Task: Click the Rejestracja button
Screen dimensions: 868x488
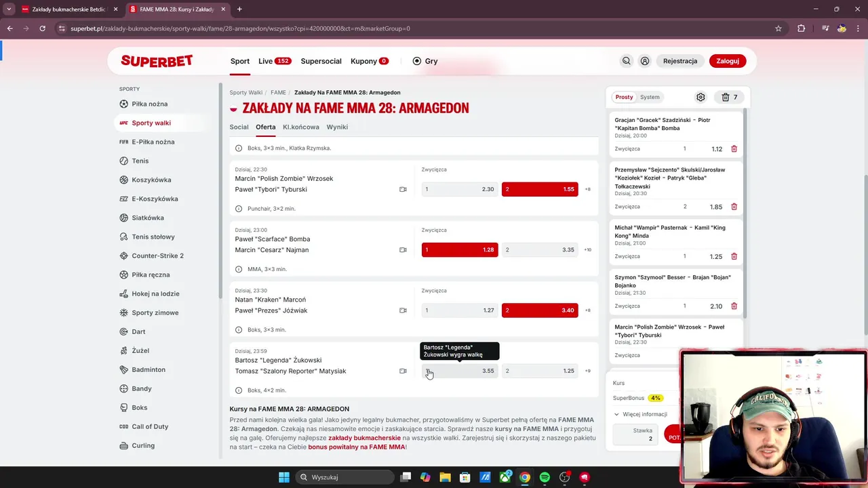Action: (x=680, y=61)
